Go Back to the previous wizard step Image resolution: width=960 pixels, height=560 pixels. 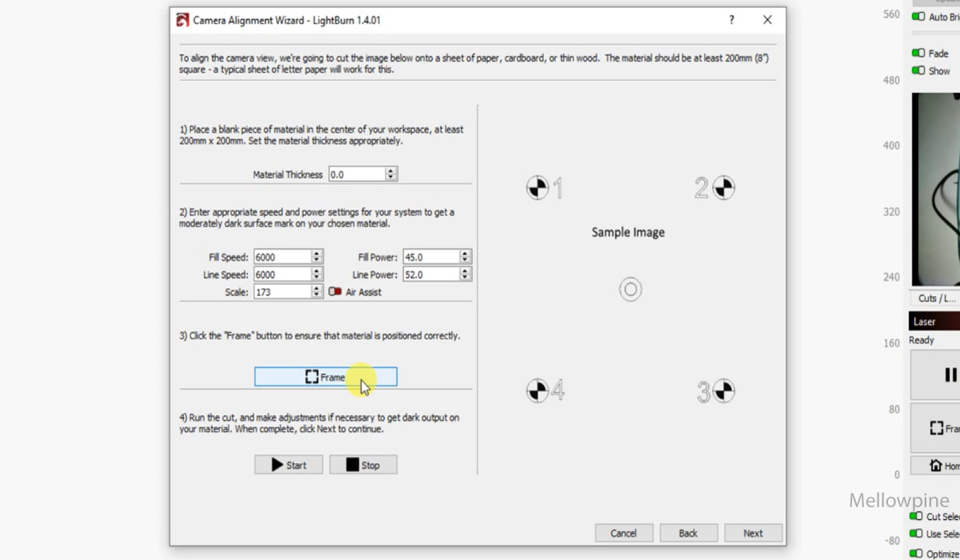click(688, 533)
